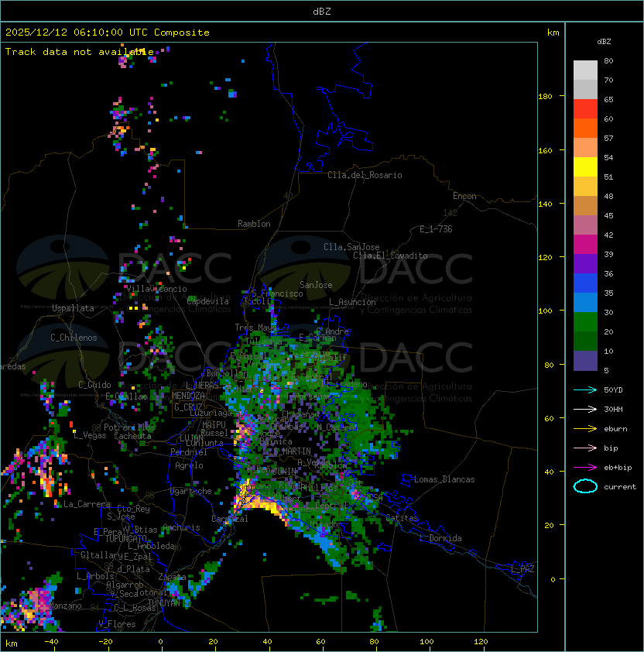Click the timestamp '2025/12/12 06:10:00 UTC Composite'

108,33
